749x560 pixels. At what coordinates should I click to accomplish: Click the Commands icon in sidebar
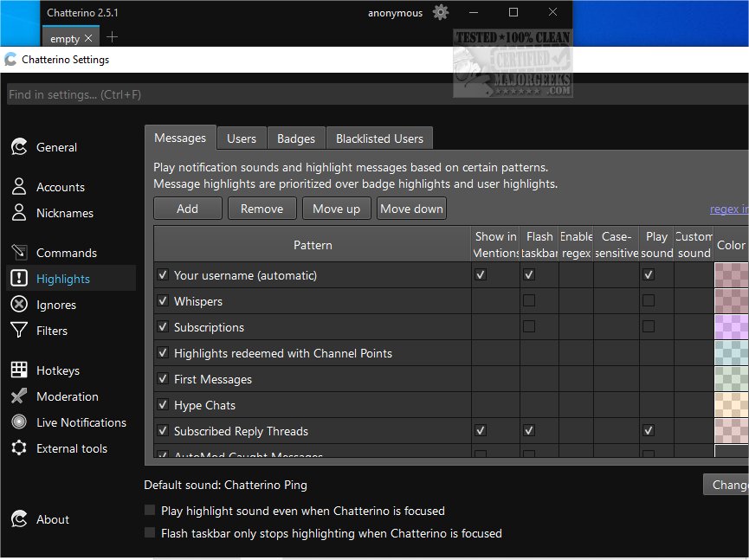point(19,253)
